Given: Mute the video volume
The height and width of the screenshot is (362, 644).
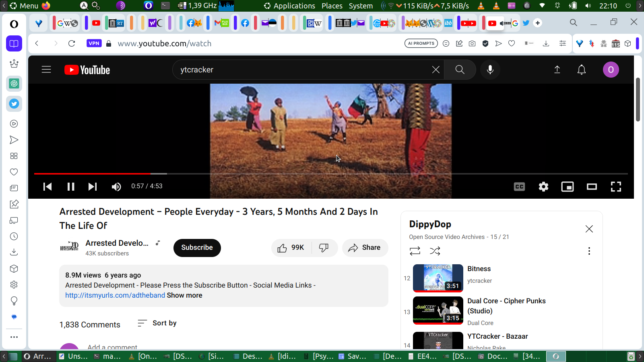Looking at the screenshot, I should 116,186.
